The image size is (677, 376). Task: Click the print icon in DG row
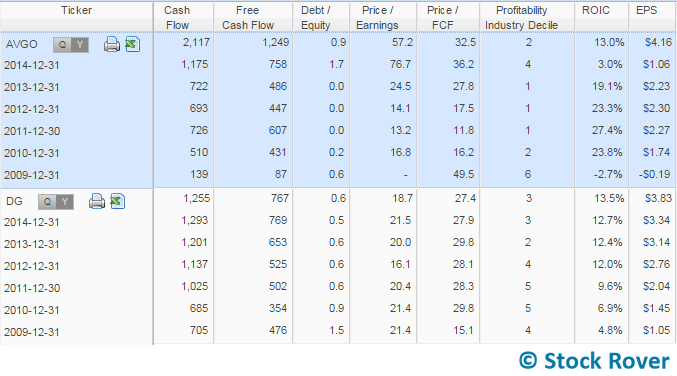97,201
